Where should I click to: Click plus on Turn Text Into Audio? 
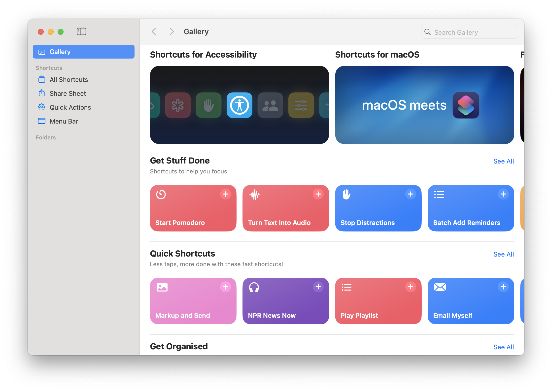click(x=318, y=194)
